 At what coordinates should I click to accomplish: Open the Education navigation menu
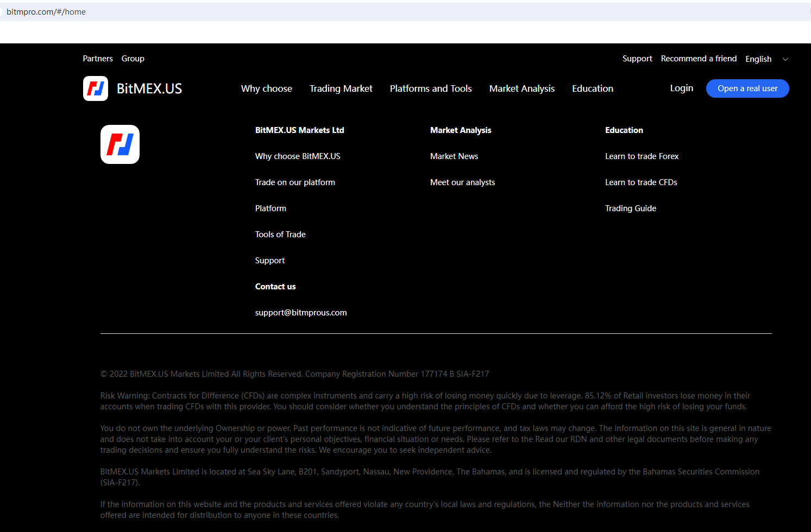tap(592, 88)
